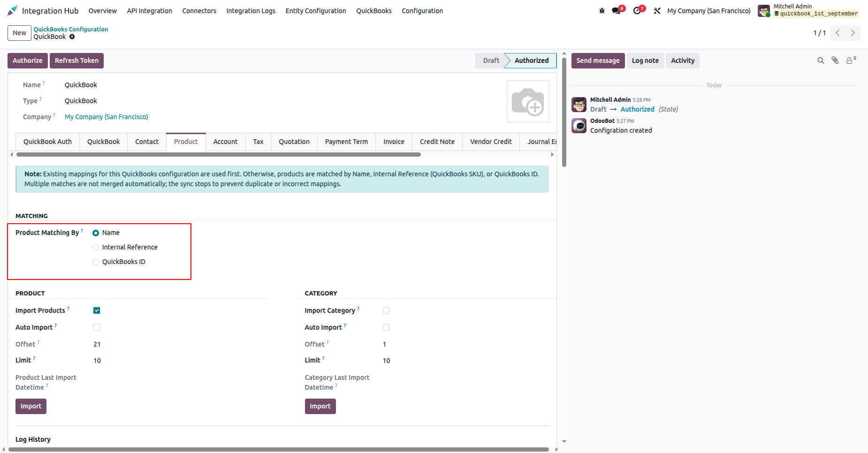Viewport: 868px width, 453px height.
Task: Click the wrench tools icon
Action: coord(657,11)
